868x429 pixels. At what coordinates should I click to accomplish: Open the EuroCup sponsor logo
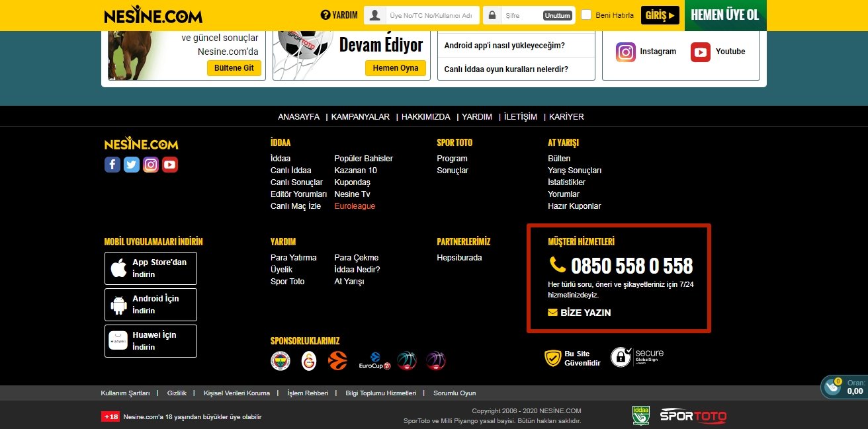pyautogui.click(x=375, y=360)
